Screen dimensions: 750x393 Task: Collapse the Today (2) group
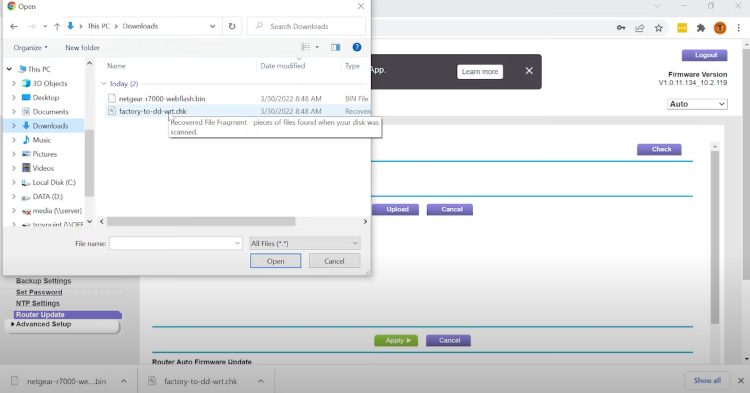click(103, 84)
